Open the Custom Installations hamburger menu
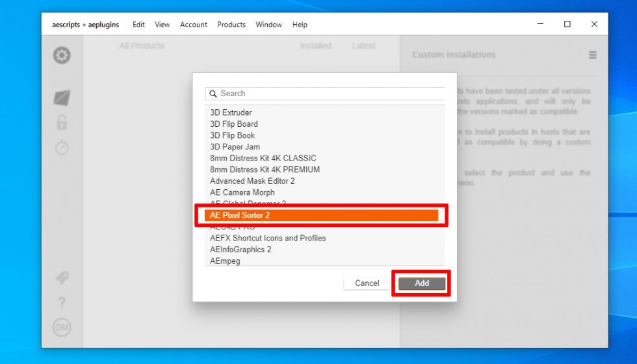The height and width of the screenshot is (364, 637). point(593,55)
